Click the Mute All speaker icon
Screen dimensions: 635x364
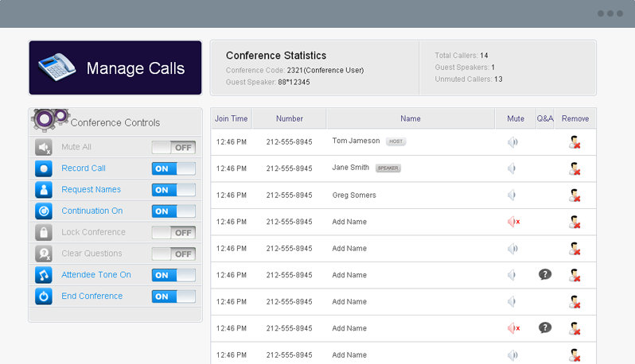(x=43, y=147)
